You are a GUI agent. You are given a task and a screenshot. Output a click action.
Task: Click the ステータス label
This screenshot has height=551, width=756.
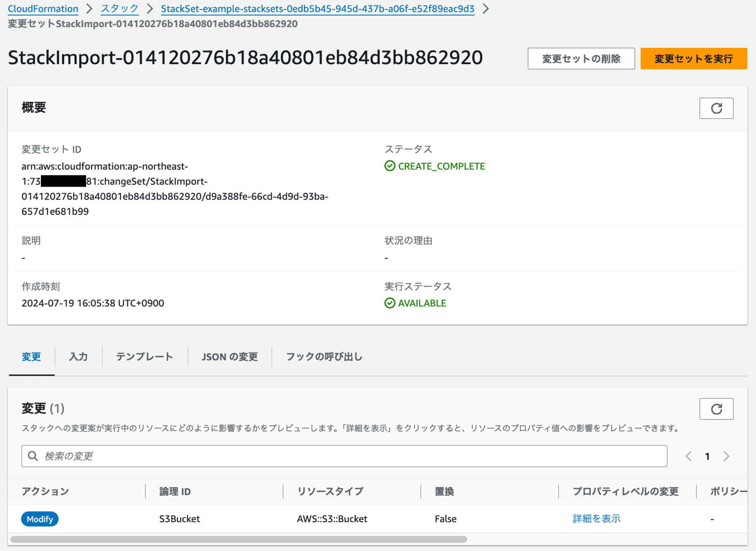click(x=409, y=149)
